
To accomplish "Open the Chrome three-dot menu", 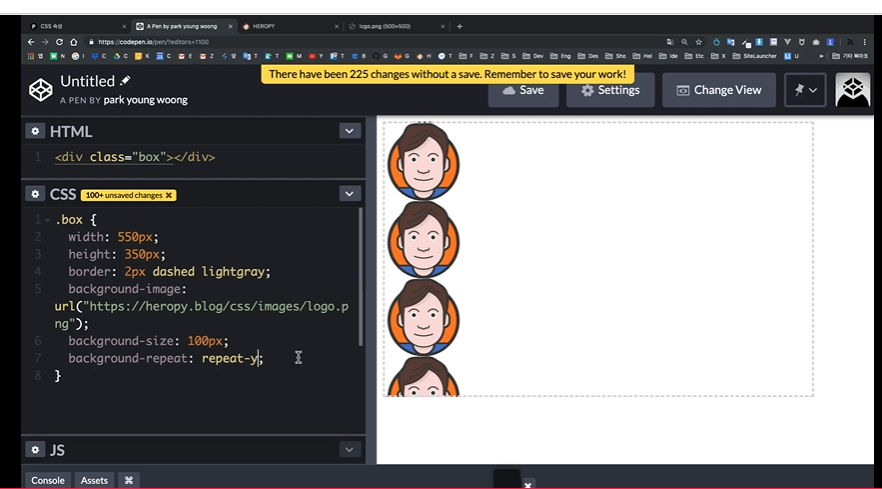I will (865, 42).
